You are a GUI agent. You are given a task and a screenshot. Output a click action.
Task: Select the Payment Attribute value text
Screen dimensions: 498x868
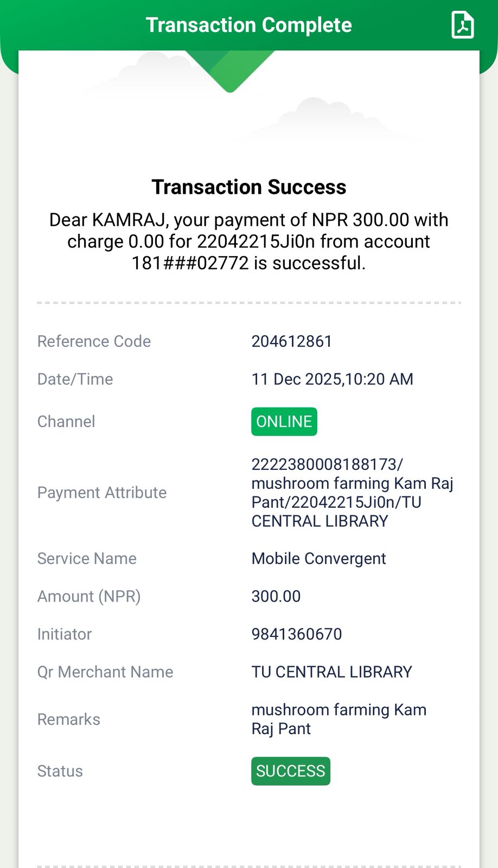tap(352, 493)
